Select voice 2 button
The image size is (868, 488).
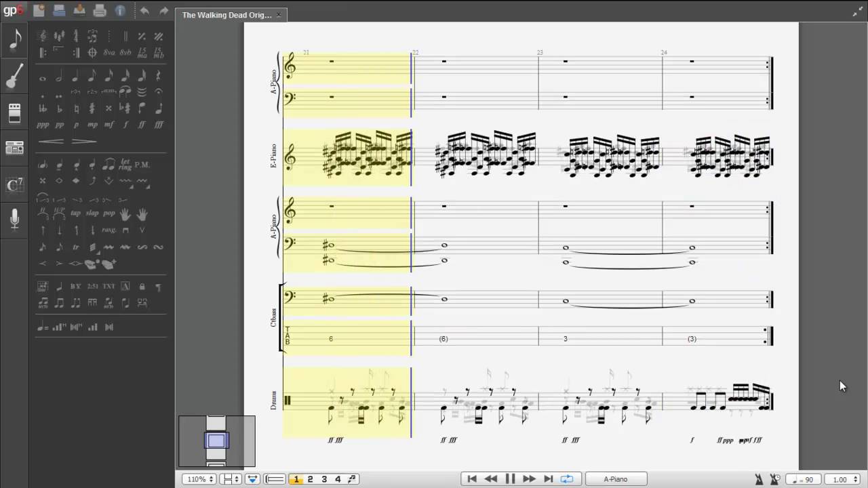tap(311, 479)
